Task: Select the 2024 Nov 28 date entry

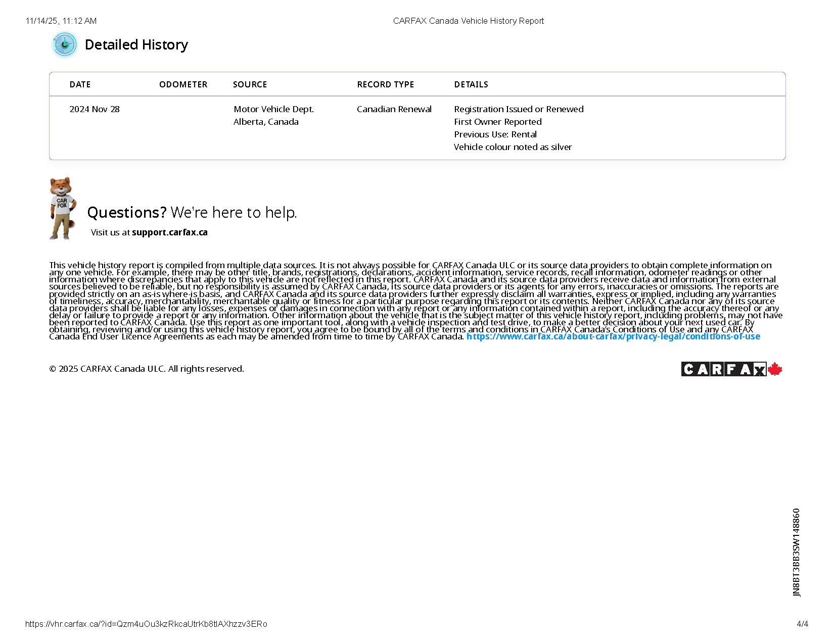Action: click(x=95, y=109)
